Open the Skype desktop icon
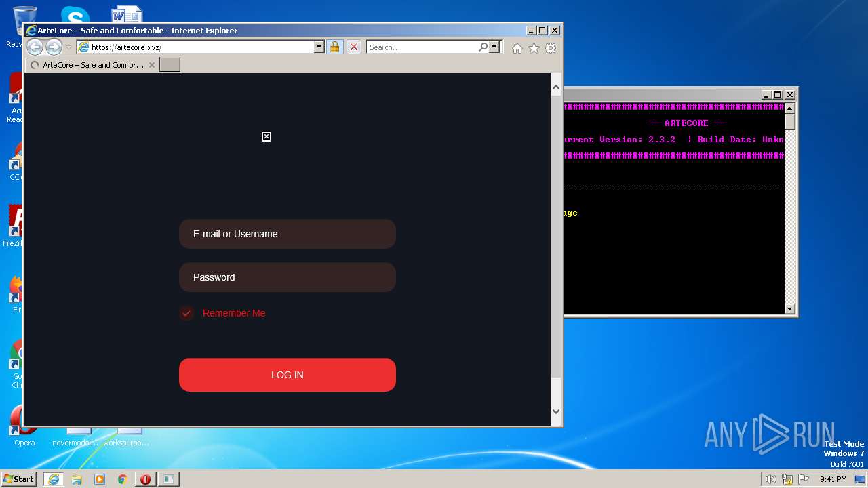Screen dimensions: 868x488 point(75,15)
